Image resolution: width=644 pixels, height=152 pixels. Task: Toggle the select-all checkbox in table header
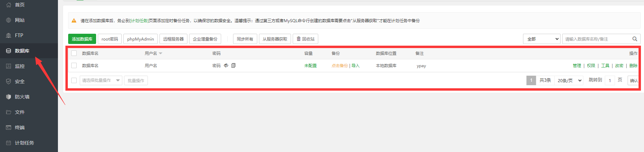tap(74, 53)
